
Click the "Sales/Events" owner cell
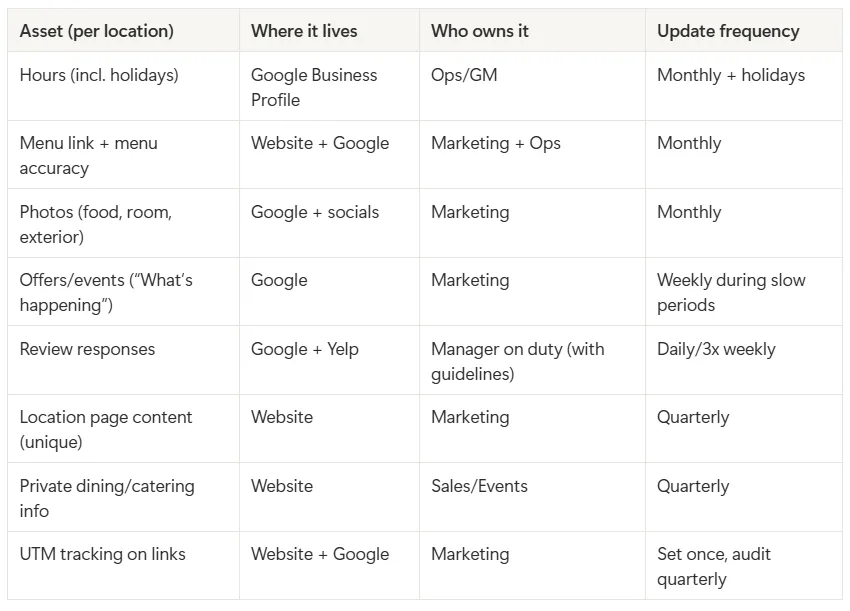(x=479, y=486)
